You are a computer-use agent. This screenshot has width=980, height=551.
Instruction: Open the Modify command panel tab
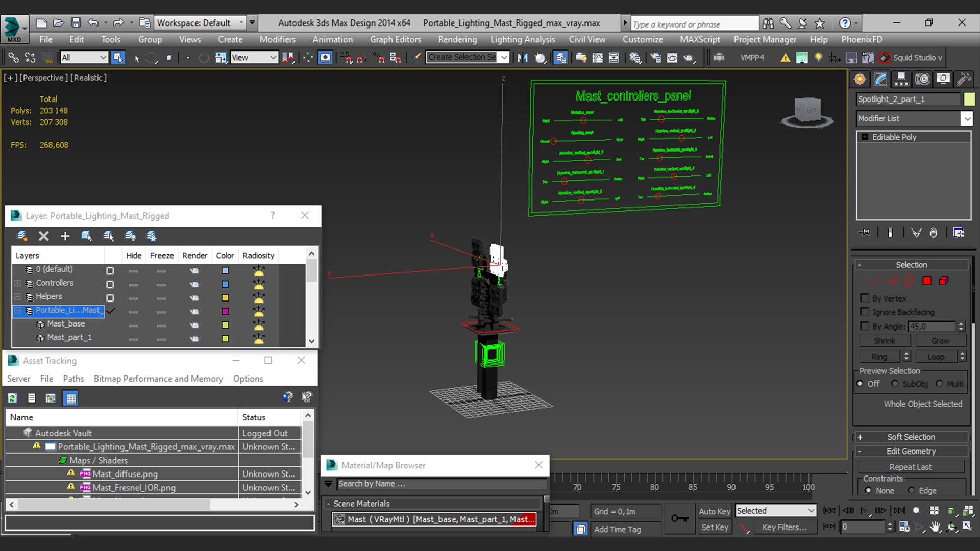880,79
